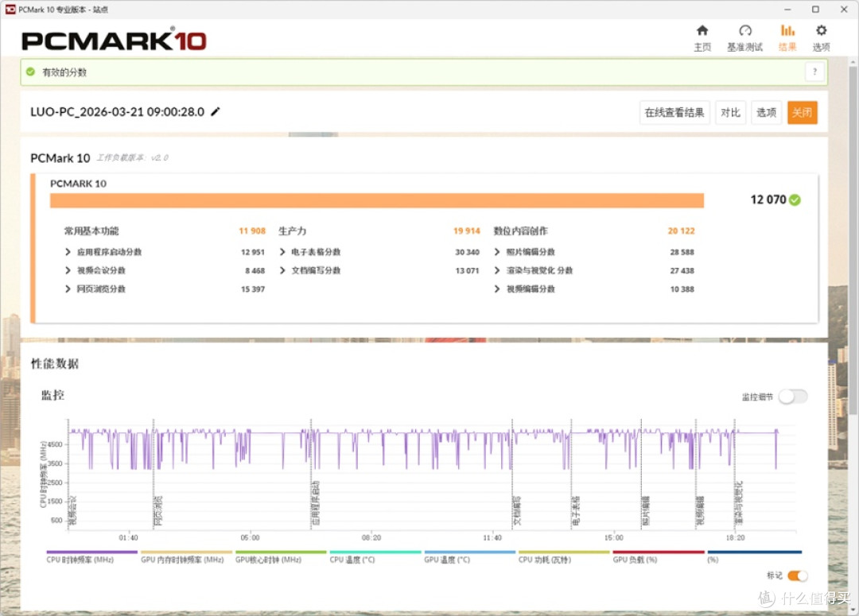Click the green valid-score checkmark beside 有效的分数
Screen dimensions: 859x616
31,72
